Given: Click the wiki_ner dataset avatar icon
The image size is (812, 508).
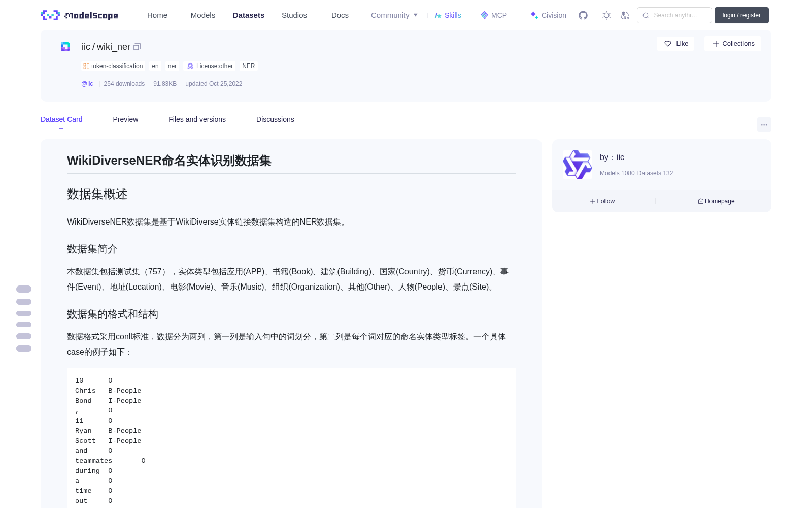Looking at the screenshot, I should coord(65,47).
